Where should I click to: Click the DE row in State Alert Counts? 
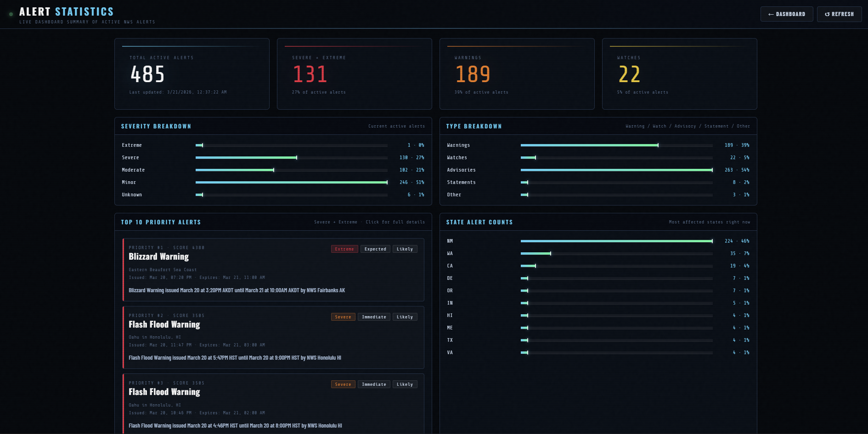(598, 278)
